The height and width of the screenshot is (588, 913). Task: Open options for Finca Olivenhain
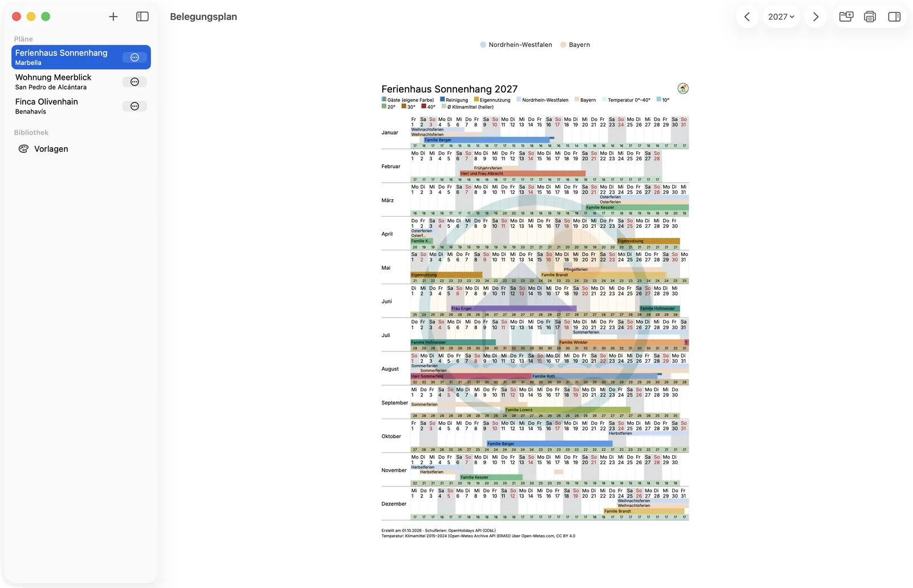tap(135, 106)
